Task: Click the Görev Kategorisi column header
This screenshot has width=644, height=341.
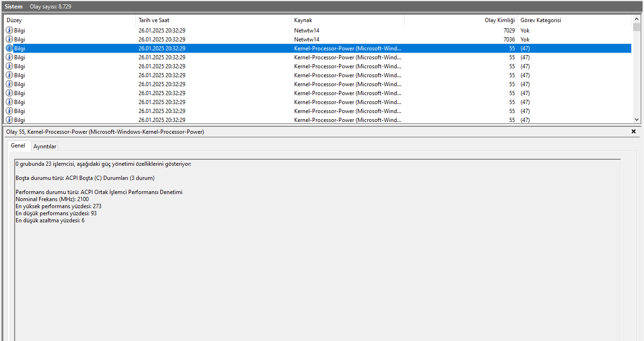Action: coord(574,20)
